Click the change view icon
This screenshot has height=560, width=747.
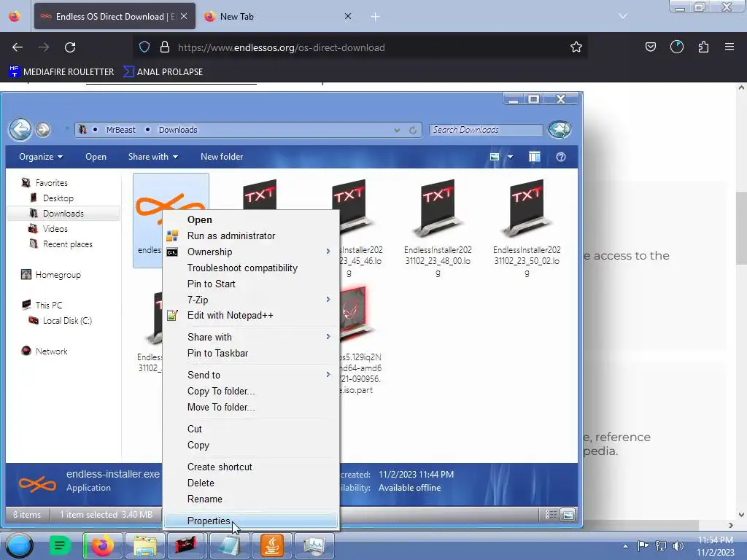pyautogui.click(x=495, y=157)
